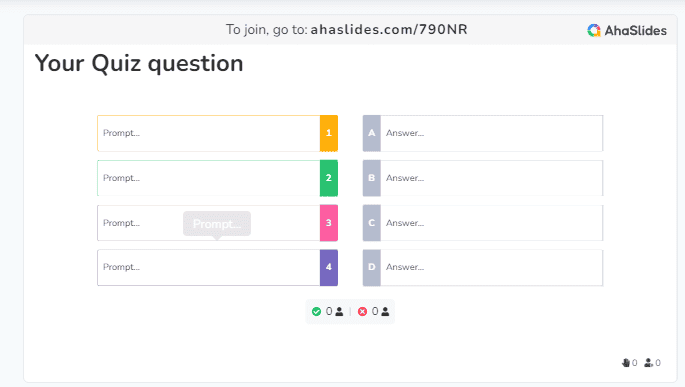
Task: Click the green correct-answers checkmark icon
Action: pyautogui.click(x=316, y=311)
